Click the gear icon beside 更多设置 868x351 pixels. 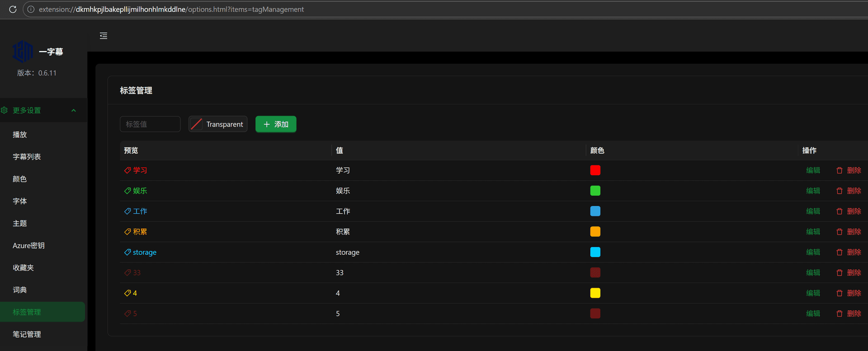pos(5,110)
